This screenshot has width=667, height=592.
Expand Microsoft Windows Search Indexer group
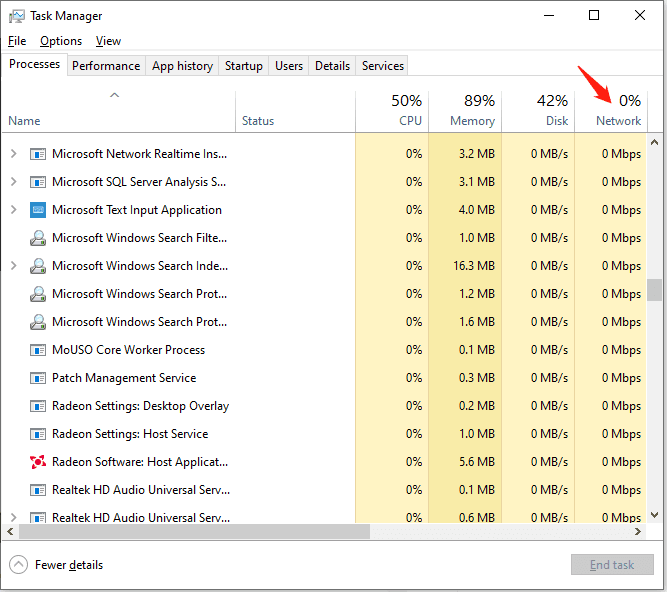tap(13, 266)
